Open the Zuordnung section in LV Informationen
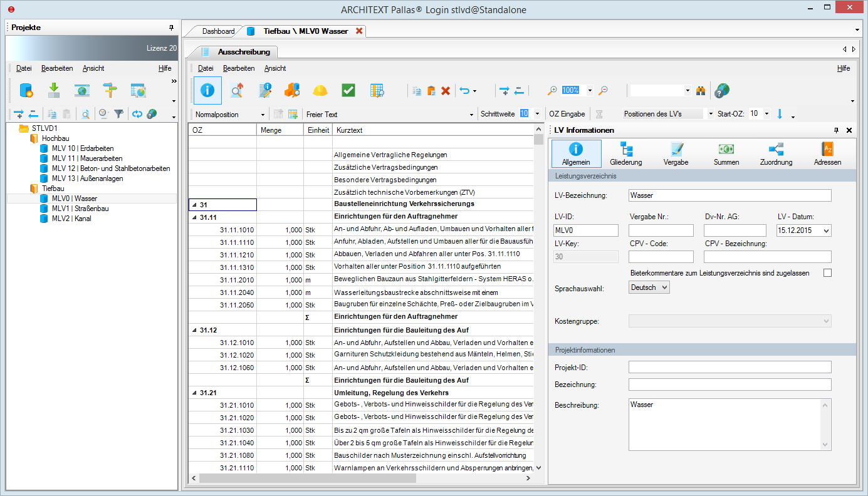This screenshot has height=496, width=868. (776, 154)
